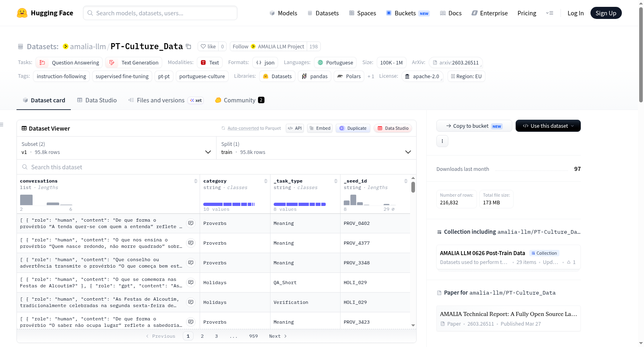Select the json format tag

[265, 62]
